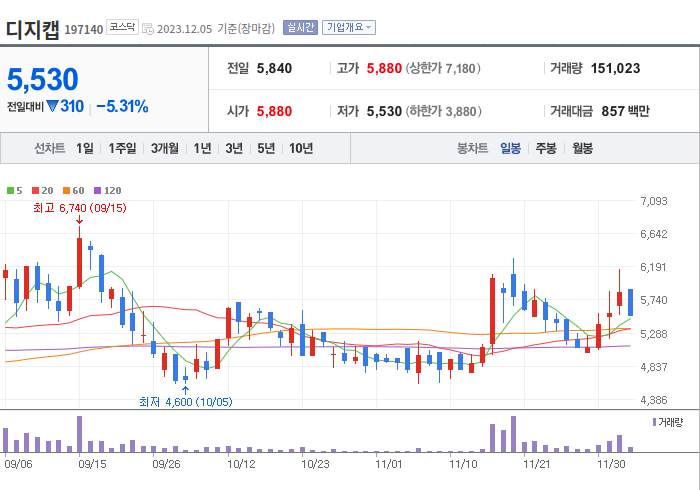Click the 최고 6,740 (09/15) label
The image size is (700, 490).
pos(80,208)
